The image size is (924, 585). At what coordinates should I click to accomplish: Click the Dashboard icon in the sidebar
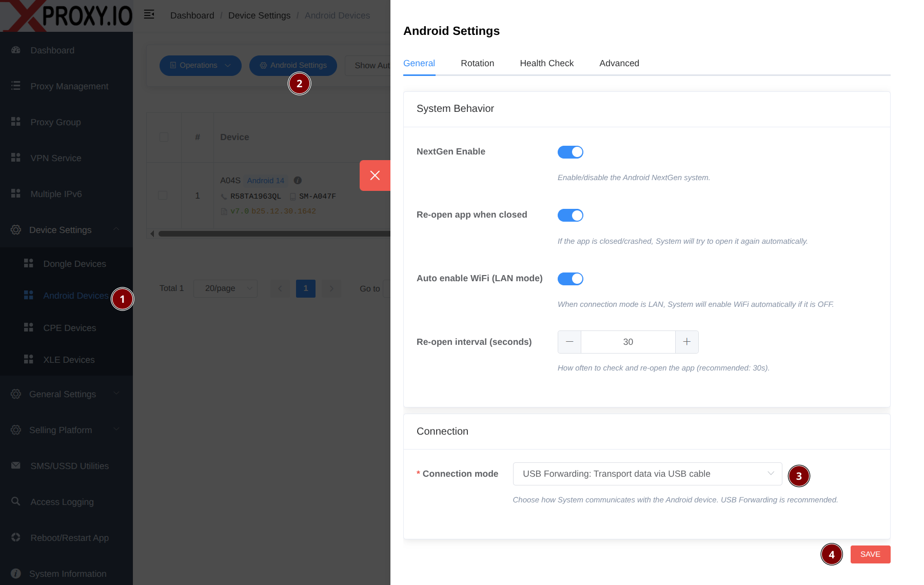click(16, 50)
